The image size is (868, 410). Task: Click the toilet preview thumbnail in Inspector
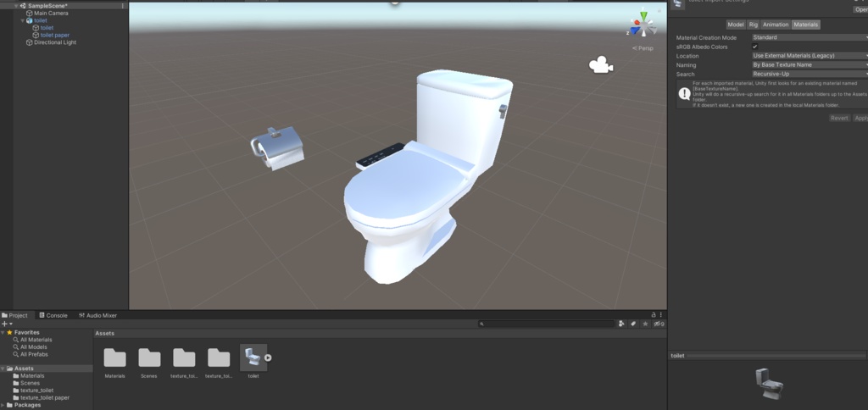769,384
